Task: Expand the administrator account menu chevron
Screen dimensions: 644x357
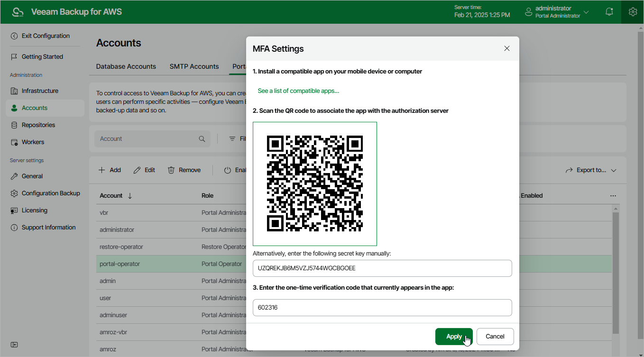Action: [x=586, y=12]
